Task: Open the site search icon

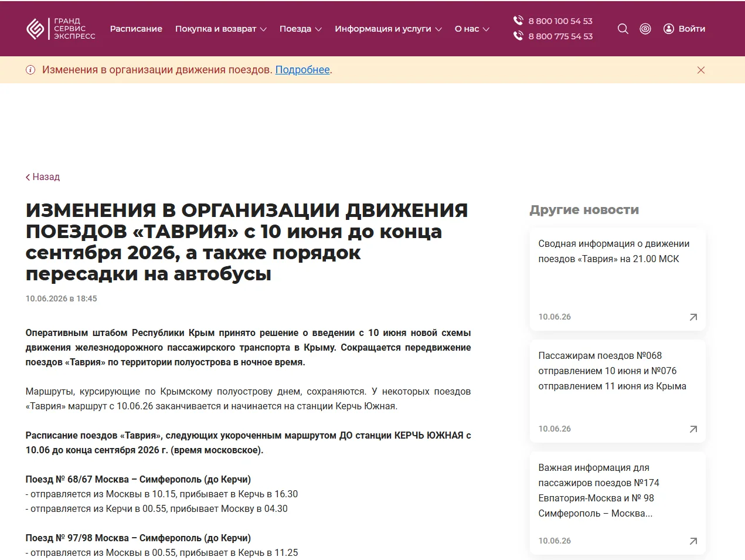Action: coord(623,29)
